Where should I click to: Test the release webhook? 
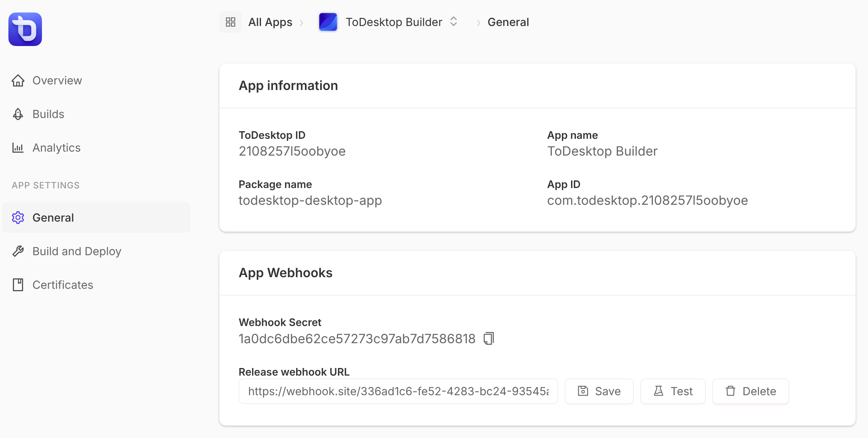coord(673,391)
